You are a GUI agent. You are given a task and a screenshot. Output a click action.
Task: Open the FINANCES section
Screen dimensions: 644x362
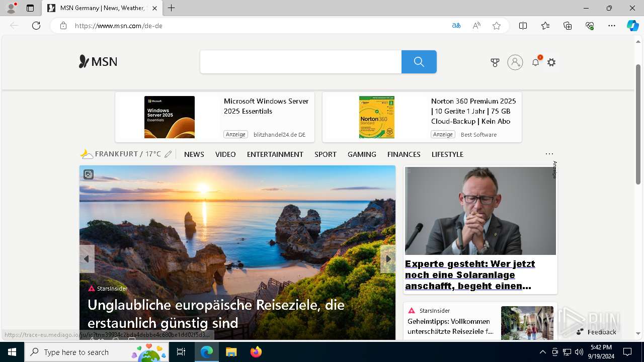tap(404, 154)
